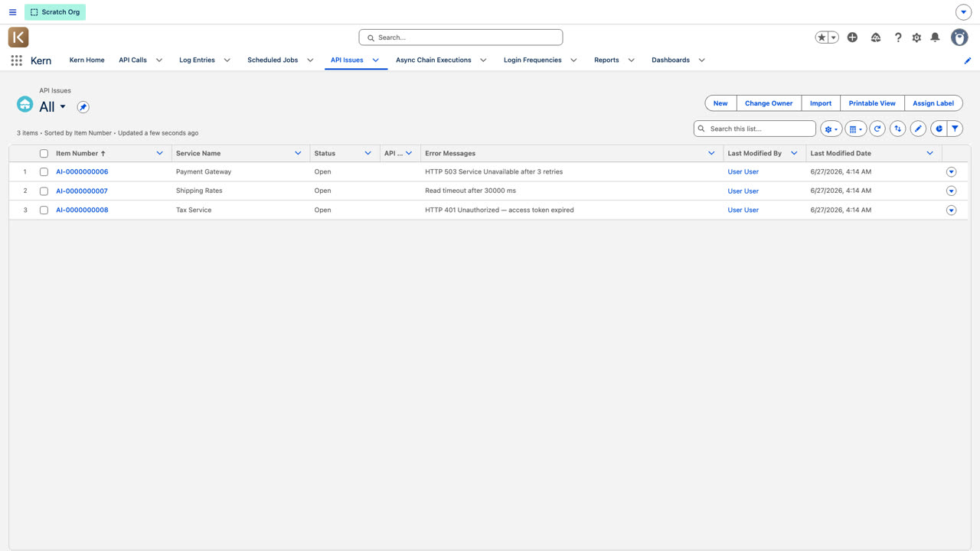Open the hamburger menu at top left

click(x=12, y=12)
